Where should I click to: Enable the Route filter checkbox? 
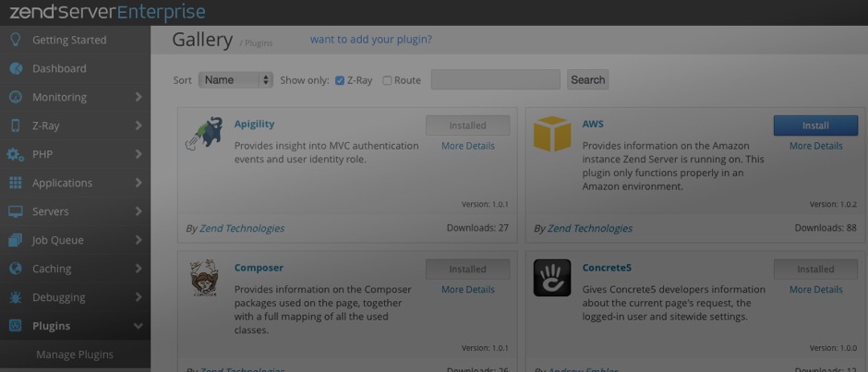[387, 80]
